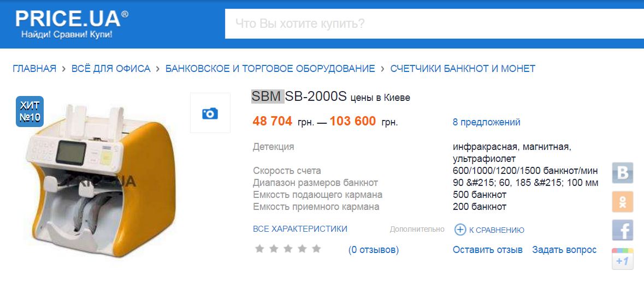644x283 pixels.
Task: Open the (0 отзывов) reviews link
Action: point(374,250)
